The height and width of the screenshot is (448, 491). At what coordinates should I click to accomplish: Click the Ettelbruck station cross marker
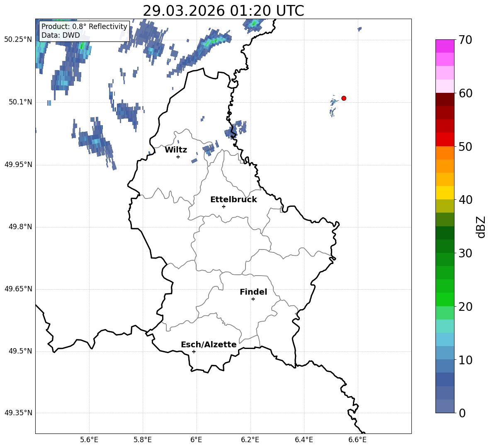click(224, 206)
